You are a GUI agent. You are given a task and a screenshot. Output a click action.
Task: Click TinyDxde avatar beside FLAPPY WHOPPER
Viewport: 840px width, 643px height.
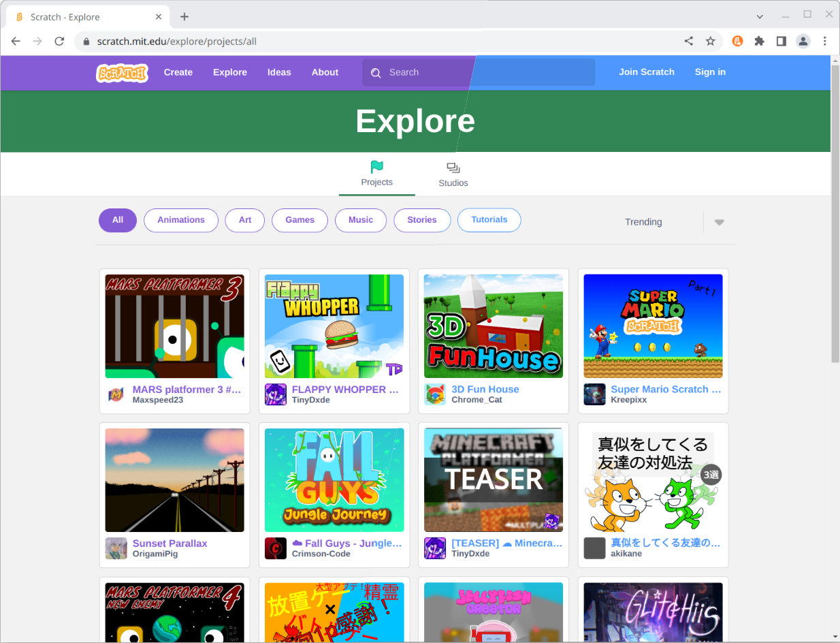276,394
